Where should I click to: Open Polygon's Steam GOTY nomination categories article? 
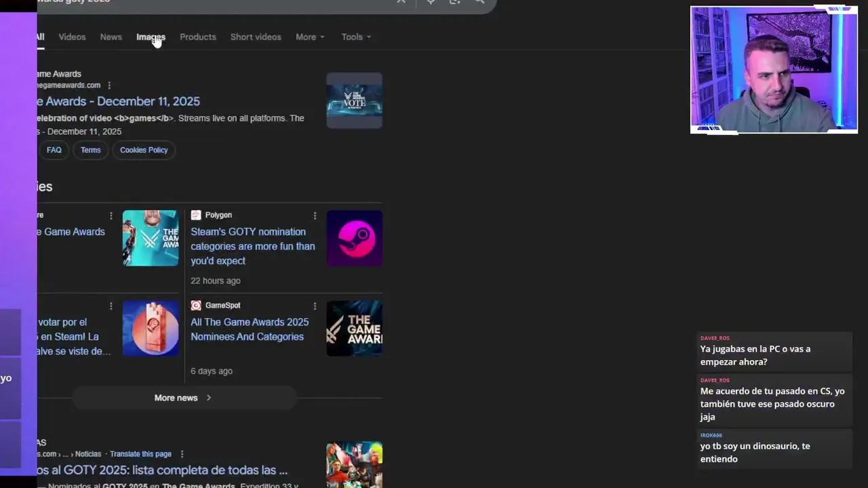click(x=253, y=246)
